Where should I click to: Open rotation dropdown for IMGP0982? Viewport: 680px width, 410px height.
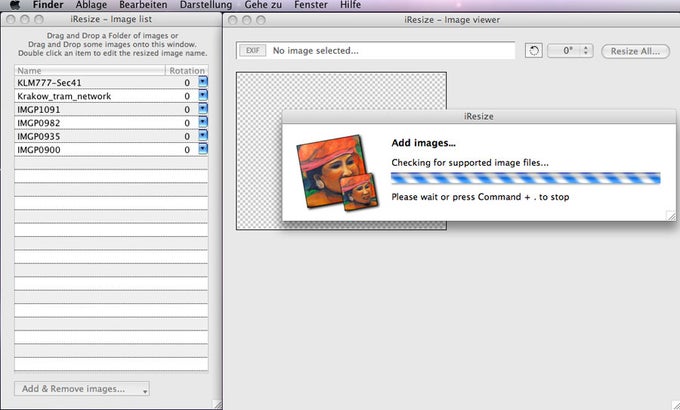click(x=203, y=122)
